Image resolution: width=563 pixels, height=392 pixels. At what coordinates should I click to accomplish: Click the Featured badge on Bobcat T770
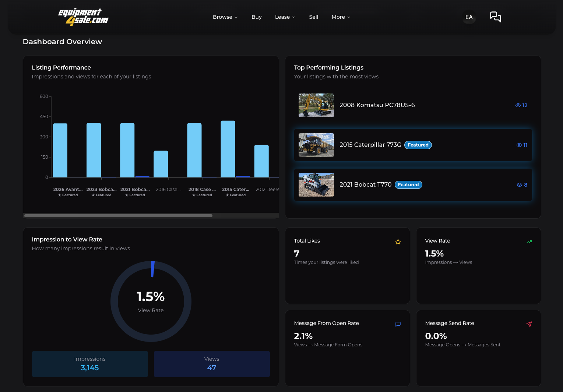click(408, 185)
